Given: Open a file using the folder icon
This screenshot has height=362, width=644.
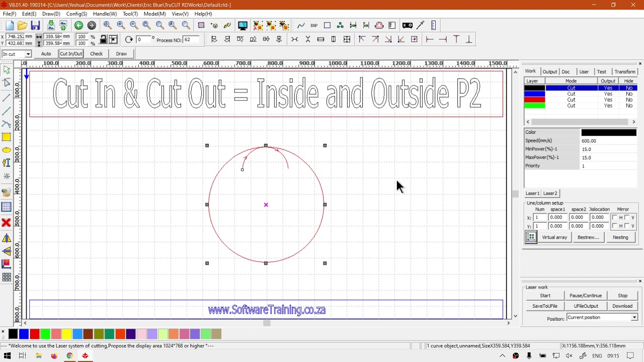Looking at the screenshot, I should pyautogui.click(x=22, y=26).
